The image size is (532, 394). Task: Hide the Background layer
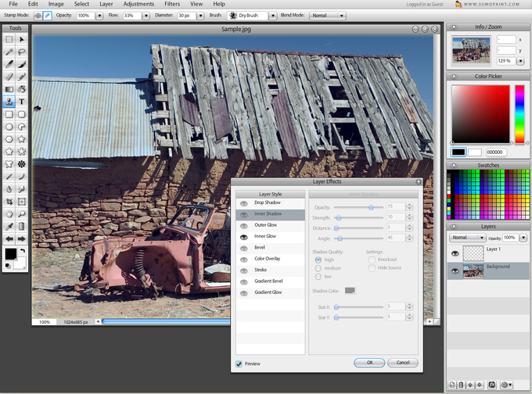click(455, 271)
